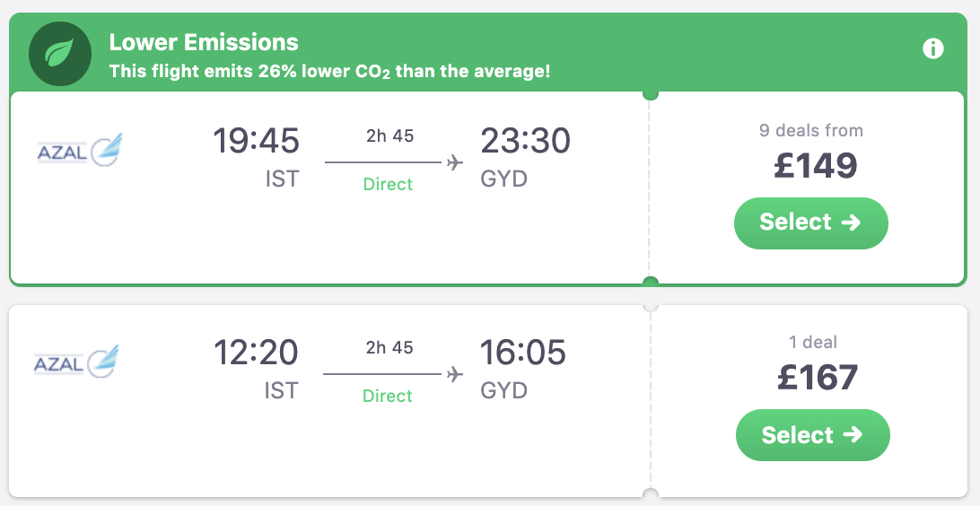The width and height of the screenshot is (980, 506).
Task: Click the '9 deals from' text
Action: (811, 130)
